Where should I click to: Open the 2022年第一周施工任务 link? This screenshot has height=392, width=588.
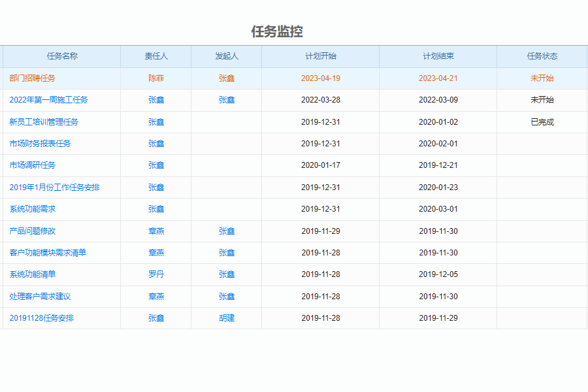coord(48,100)
